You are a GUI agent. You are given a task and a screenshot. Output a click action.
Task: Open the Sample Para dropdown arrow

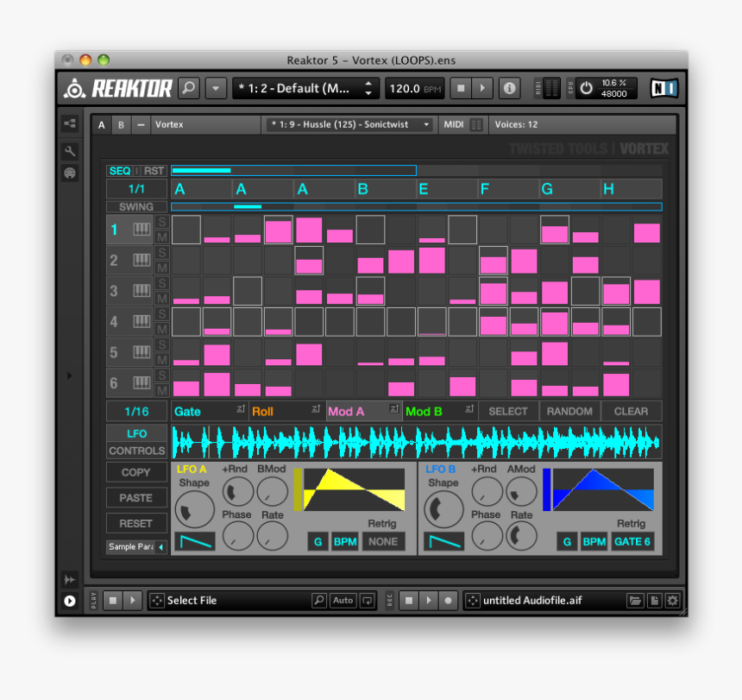pos(160,547)
